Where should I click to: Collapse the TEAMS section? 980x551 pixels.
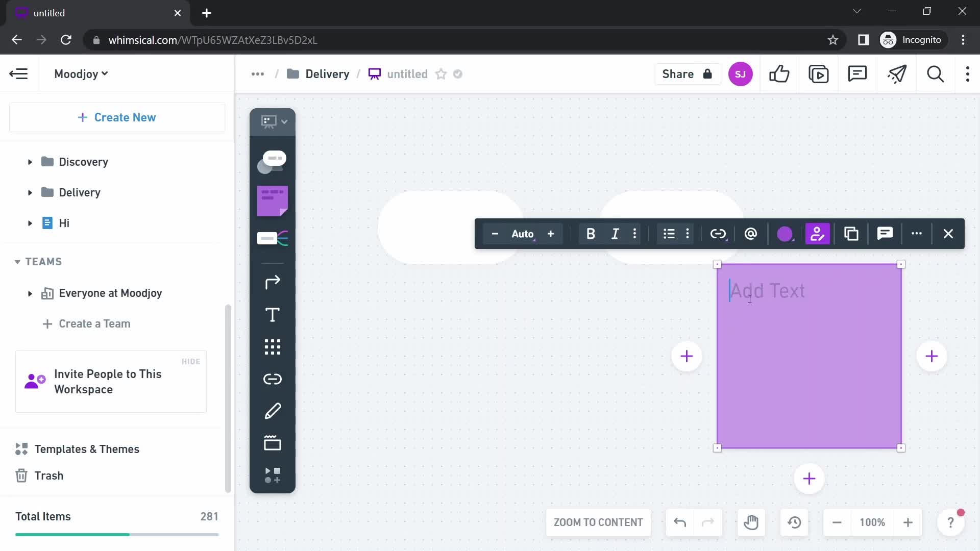(17, 262)
